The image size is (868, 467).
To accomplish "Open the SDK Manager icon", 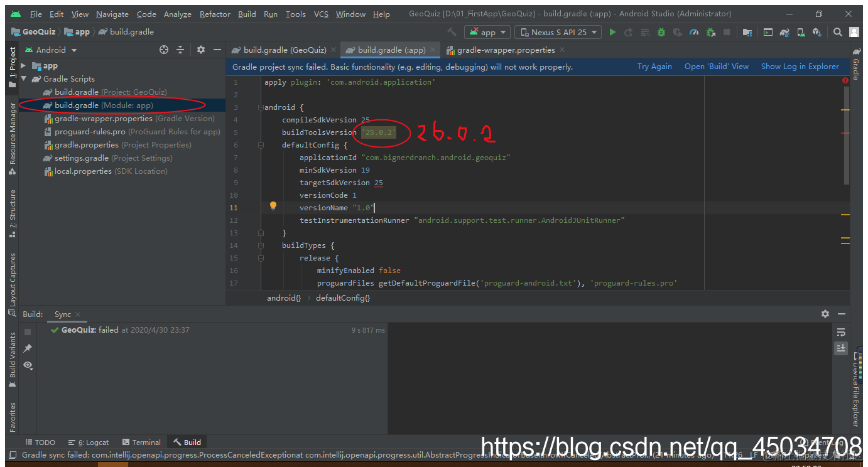I will tap(816, 32).
